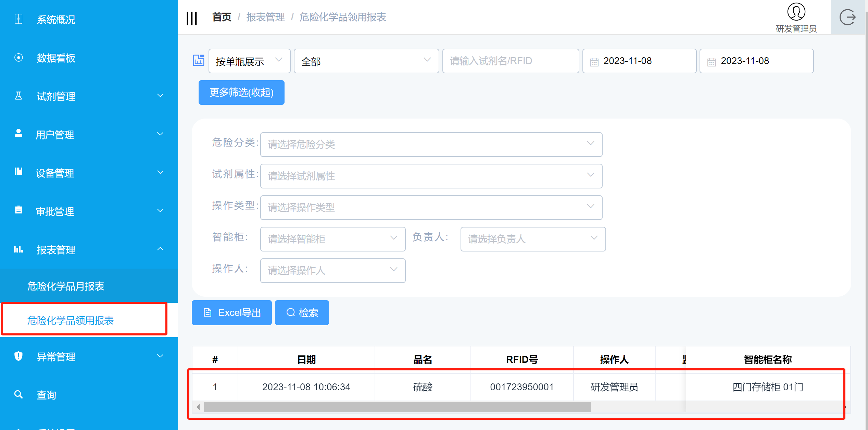Click the logout arrow icon
Screen dimensions: 868x430
[847, 17]
